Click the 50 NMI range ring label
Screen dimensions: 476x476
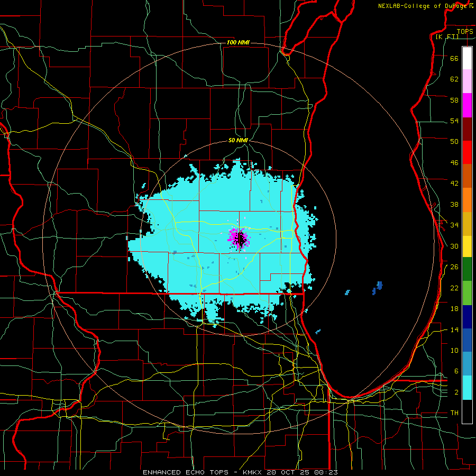click(239, 140)
